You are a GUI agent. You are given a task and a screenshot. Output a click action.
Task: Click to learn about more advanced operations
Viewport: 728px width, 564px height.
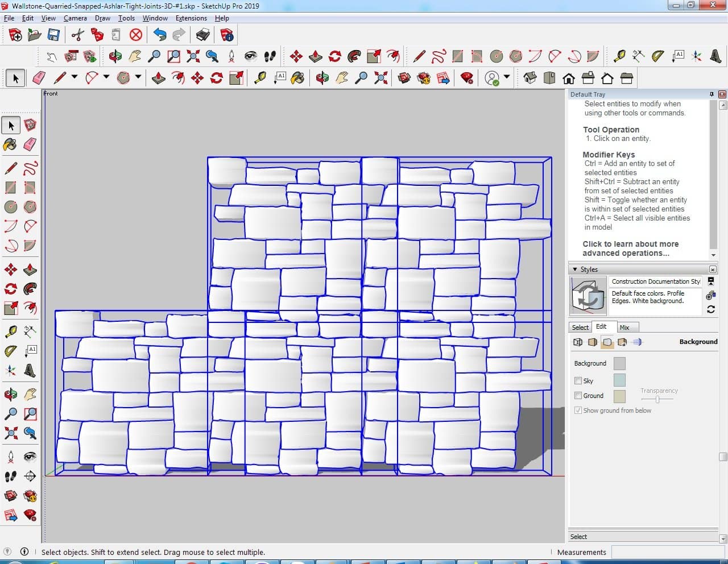630,248
